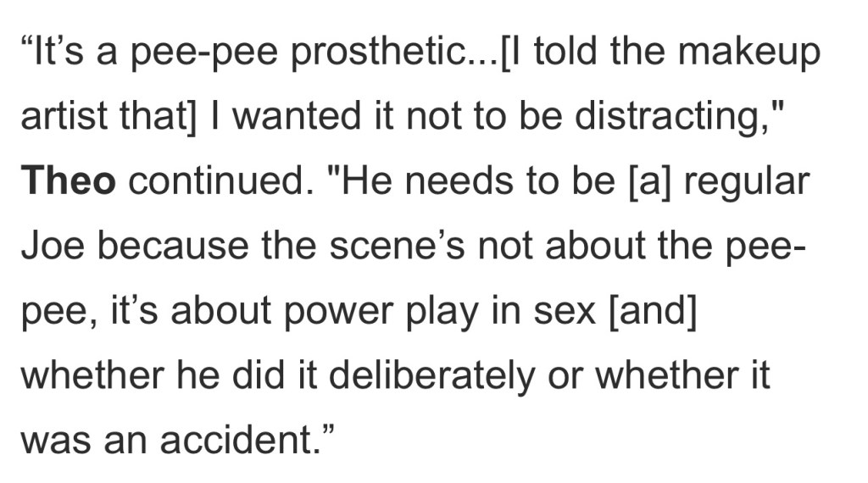The image size is (868, 483).
Task: Click the bold name Theo
Action: 67,181
